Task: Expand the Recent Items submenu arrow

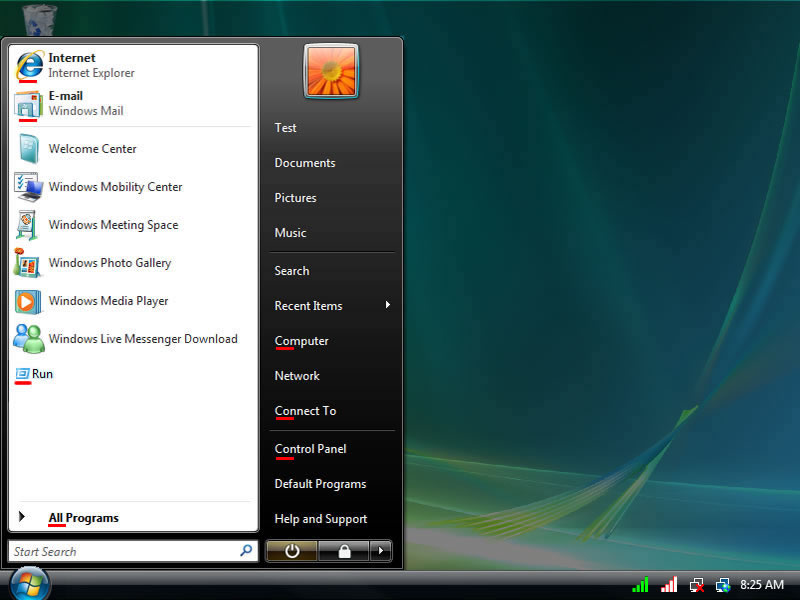Action: tap(387, 305)
